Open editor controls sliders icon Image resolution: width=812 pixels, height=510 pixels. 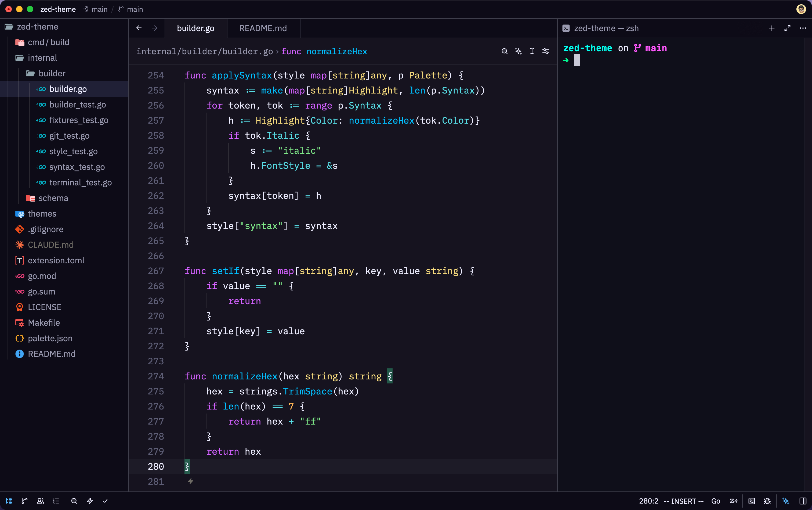click(x=546, y=51)
